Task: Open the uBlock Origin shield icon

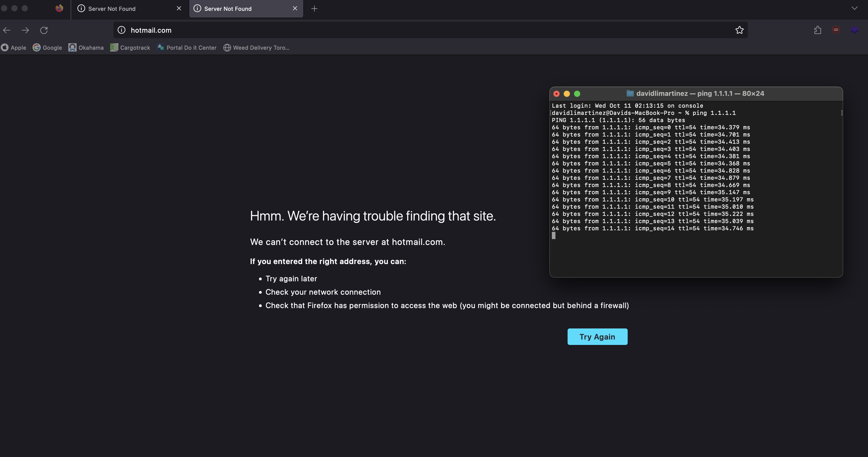Action: tap(836, 30)
